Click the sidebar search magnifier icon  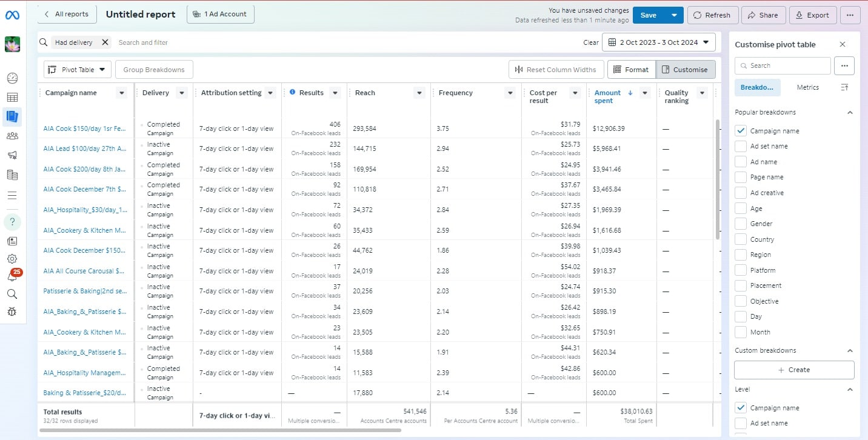(x=12, y=294)
